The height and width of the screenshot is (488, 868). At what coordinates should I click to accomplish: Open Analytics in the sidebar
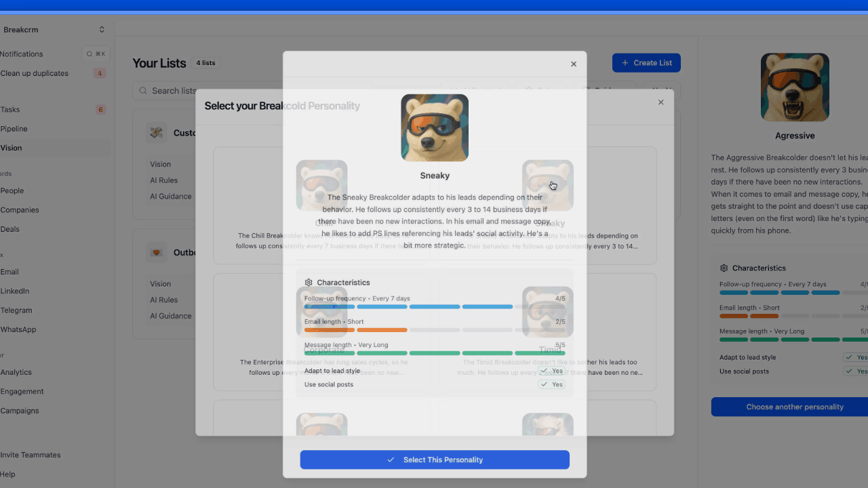point(16,372)
